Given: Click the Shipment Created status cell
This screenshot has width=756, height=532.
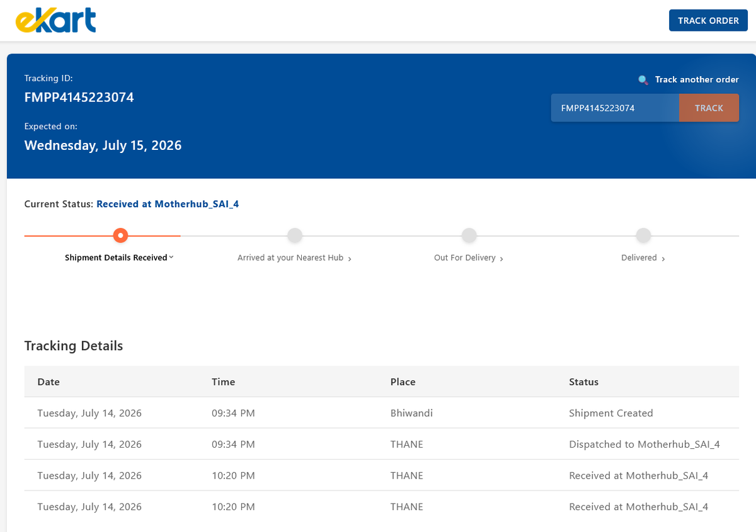Looking at the screenshot, I should (611, 413).
